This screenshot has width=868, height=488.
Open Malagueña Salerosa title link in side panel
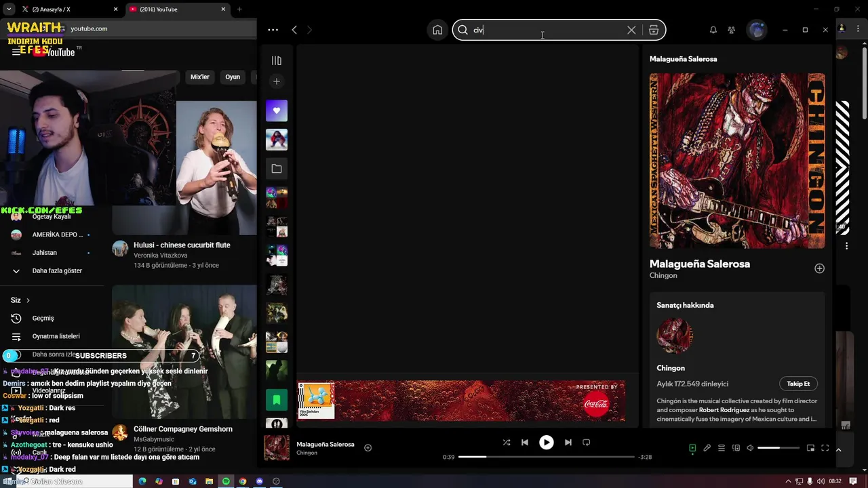(700, 264)
